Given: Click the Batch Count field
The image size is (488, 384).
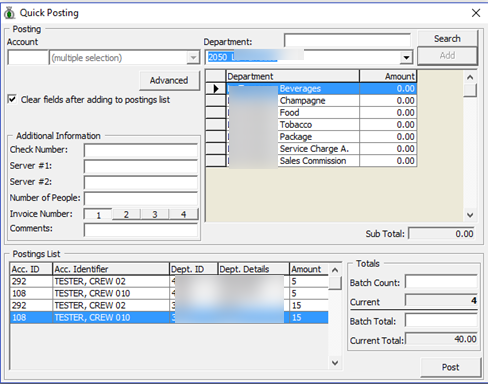Looking at the screenshot, I should tap(441, 282).
